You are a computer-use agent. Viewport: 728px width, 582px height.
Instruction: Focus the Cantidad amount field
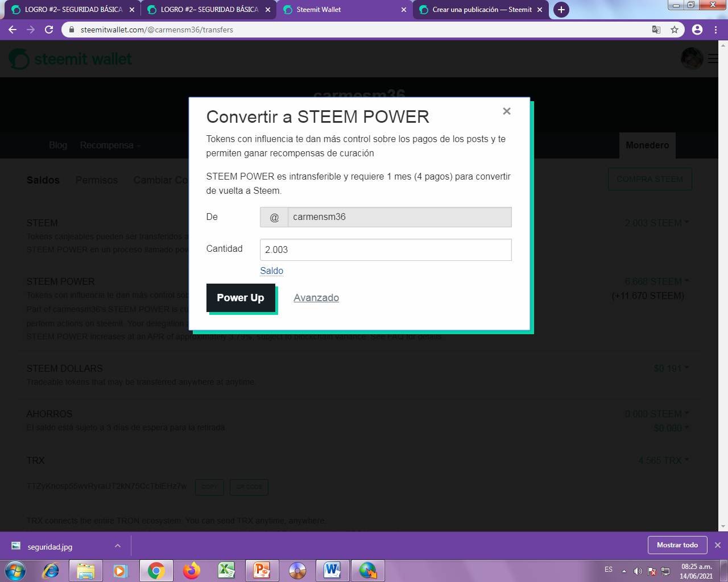point(386,250)
